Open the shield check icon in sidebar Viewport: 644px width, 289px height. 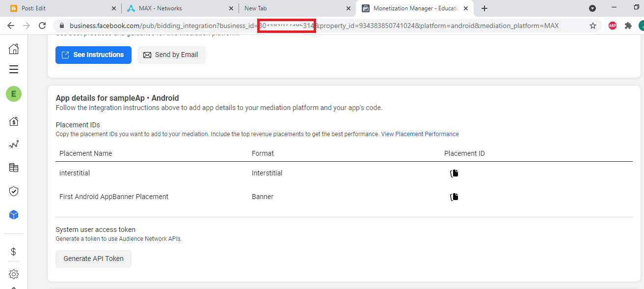click(x=14, y=191)
